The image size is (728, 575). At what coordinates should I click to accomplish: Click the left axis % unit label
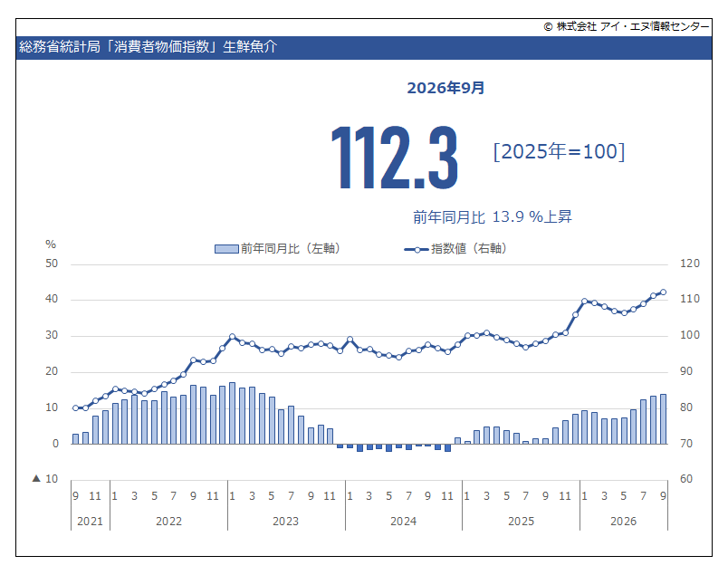pyautogui.click(x=51, y=244)
